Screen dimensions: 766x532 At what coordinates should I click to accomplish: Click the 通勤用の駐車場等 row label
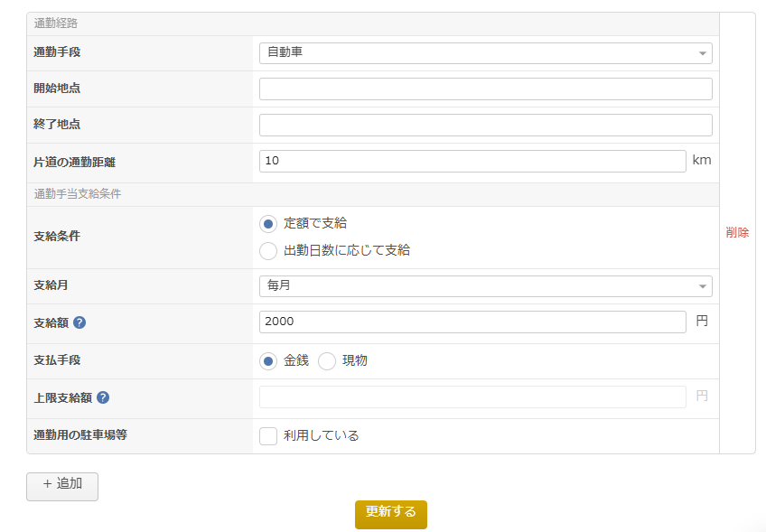click(x=80, y=435)
